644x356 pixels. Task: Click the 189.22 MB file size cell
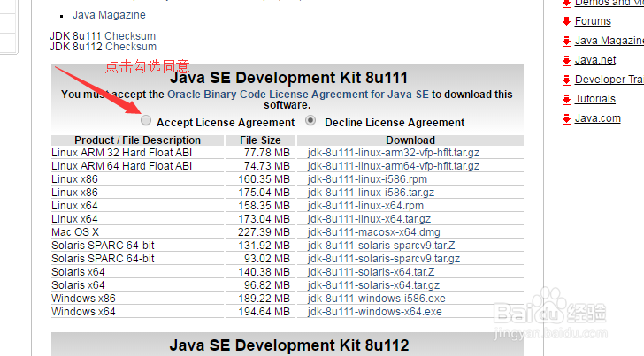coord(264,299)
